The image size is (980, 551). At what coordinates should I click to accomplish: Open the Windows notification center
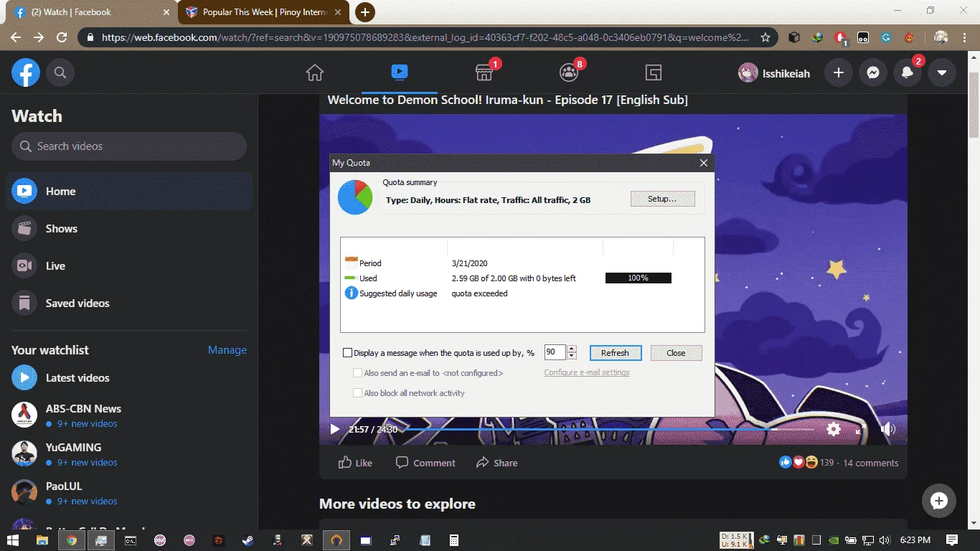[952, 540]
